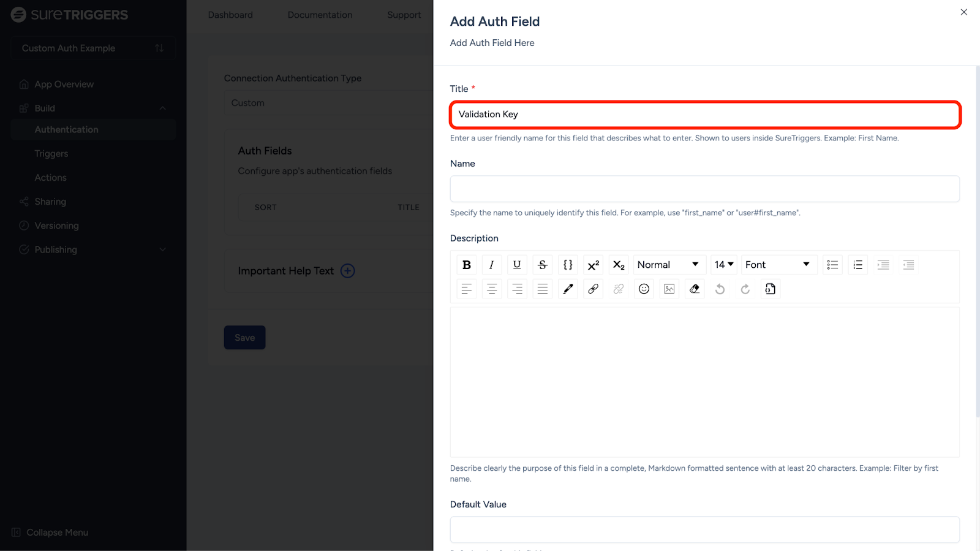Open the color picker pen icon
The image size is (980, 551).
click(x=568, y=289)
